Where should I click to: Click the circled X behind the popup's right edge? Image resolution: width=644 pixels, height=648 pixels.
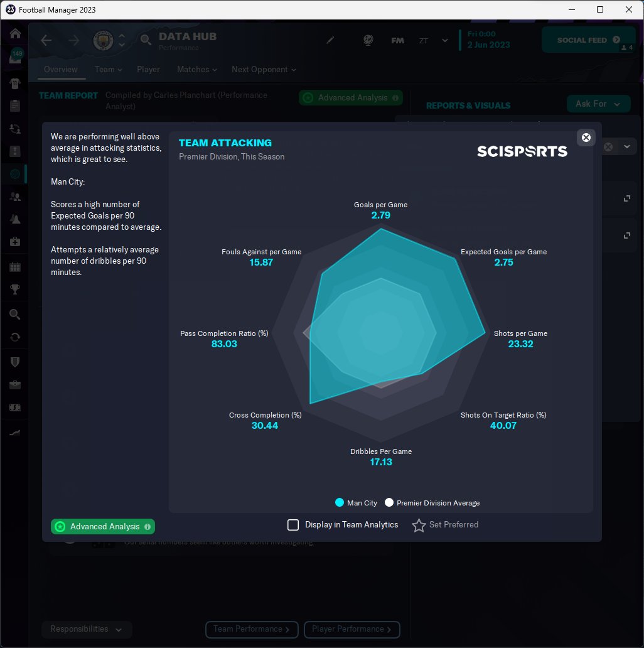[x=608, y=147]
